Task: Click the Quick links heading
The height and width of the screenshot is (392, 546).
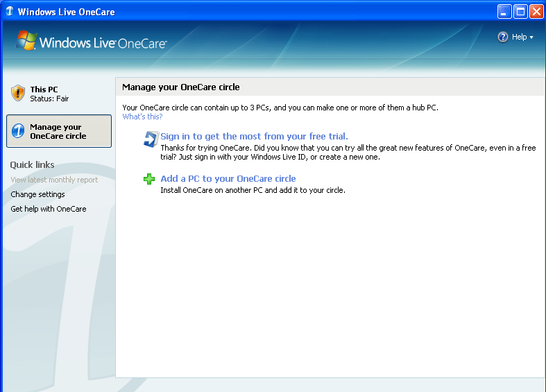Action: pyautogui.click(x=32, y=164)
